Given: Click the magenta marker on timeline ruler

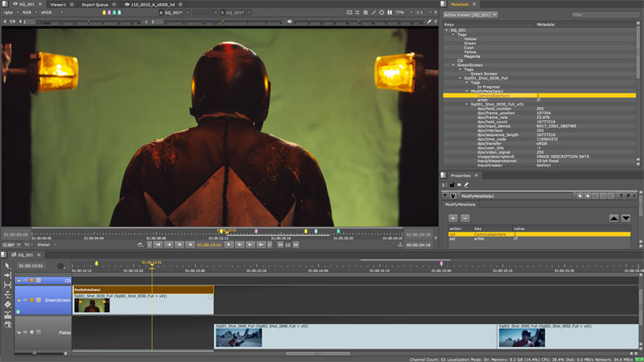Looking at the screenshot, I should point(441,264).
